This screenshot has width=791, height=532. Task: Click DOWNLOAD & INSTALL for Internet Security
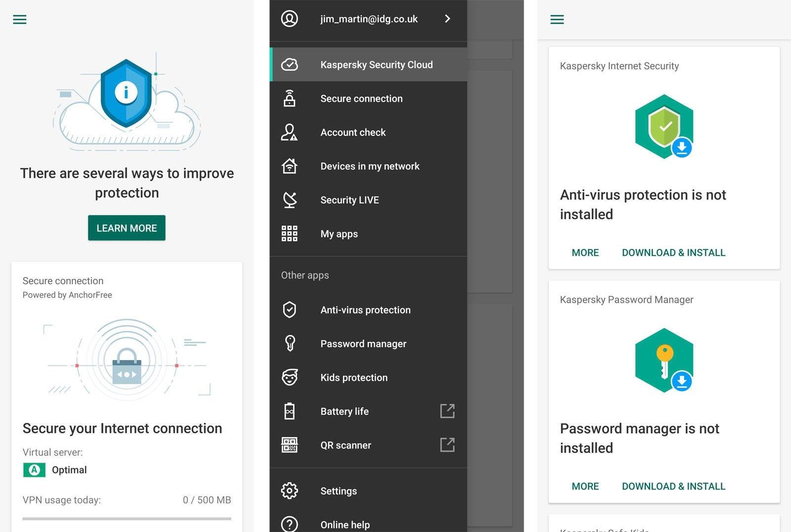[x=673, y=252]
